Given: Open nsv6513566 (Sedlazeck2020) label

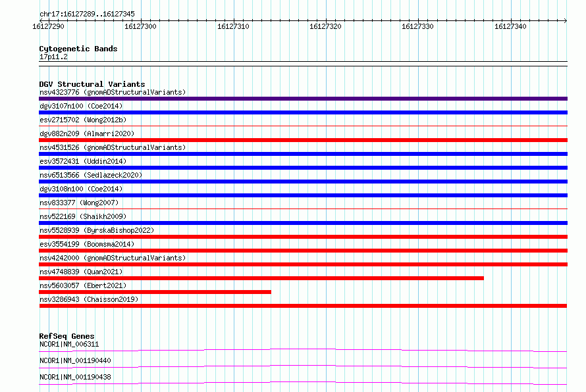Looking at the screenshot, I should pyautogui.click(x=91, y=175).
